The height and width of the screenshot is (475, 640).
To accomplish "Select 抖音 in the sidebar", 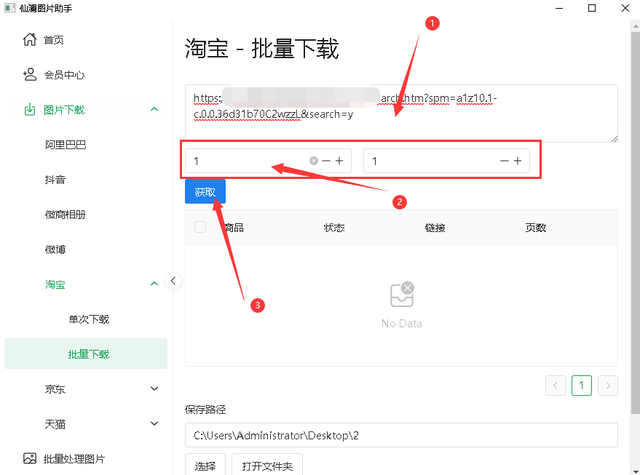I will tap(58, 179).
